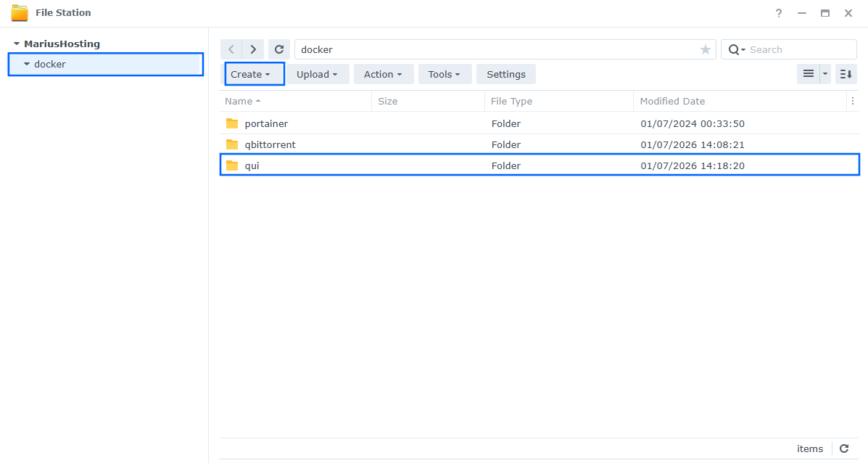Click the File Station application icon
Screen dimensions: 868x463
click(x=20, y=12)
